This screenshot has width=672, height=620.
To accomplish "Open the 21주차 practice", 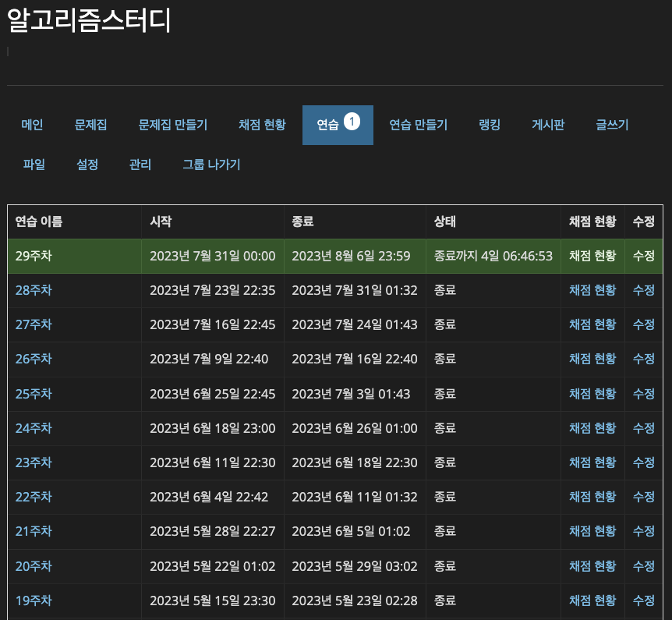I will coord(34,531).
